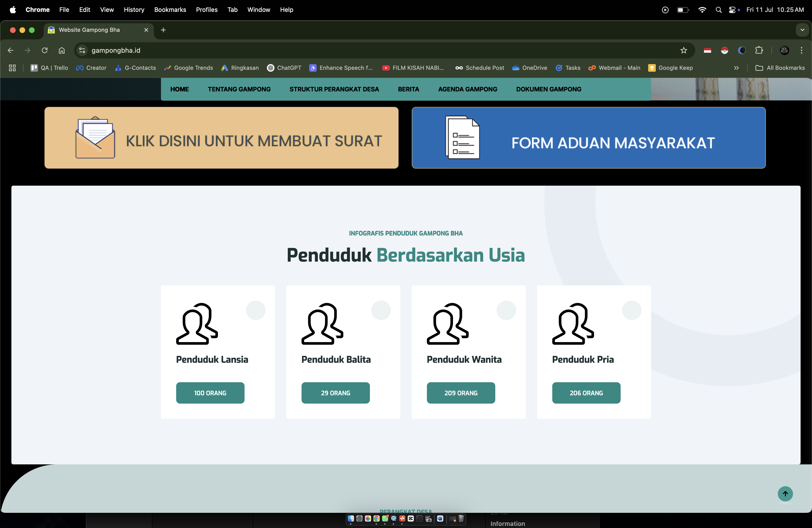Screen dimensions: 812x528
Task: Reload the gampongbha.id page
Action: coord(44,51)
